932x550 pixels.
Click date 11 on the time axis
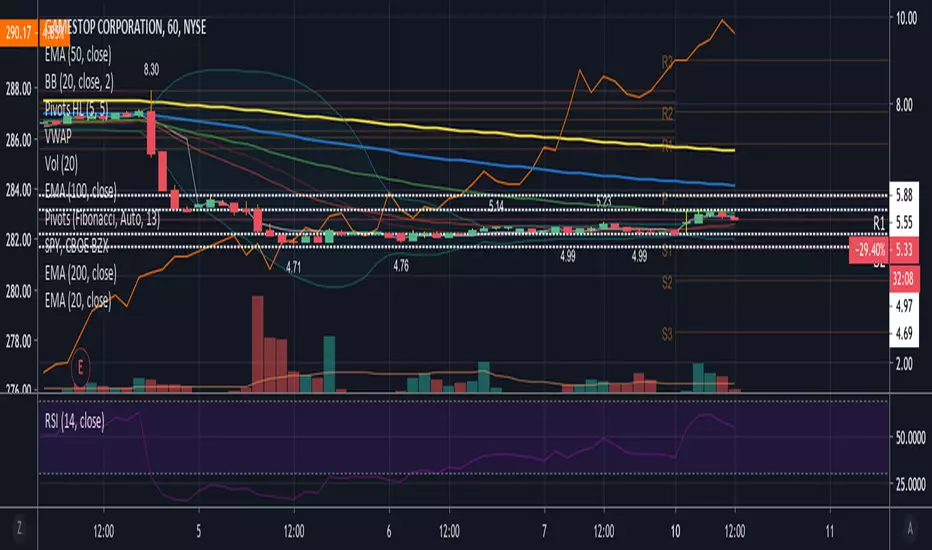tap(830, 531)
